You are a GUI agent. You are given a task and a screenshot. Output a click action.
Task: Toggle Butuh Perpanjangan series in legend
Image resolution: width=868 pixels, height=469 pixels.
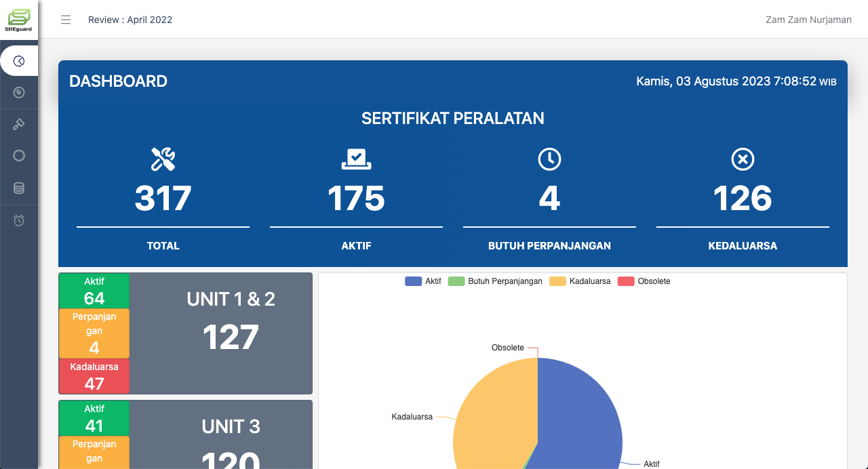pos(496,281)
